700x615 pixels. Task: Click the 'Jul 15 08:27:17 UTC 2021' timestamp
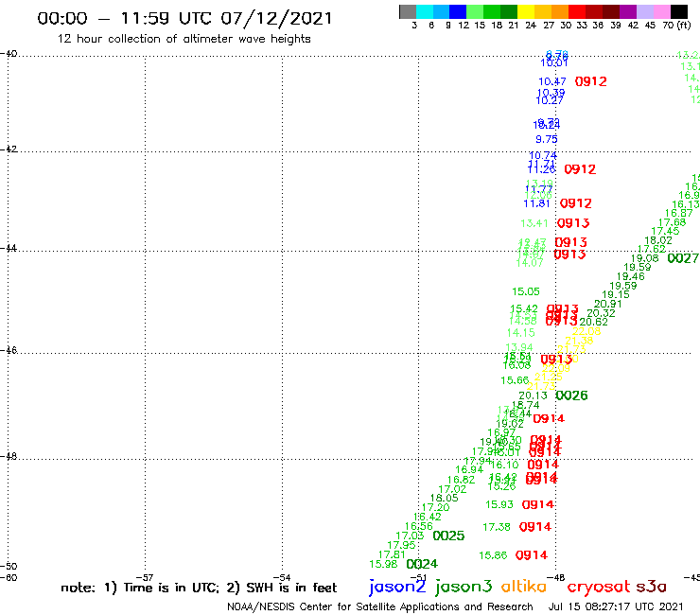point(616,606)
